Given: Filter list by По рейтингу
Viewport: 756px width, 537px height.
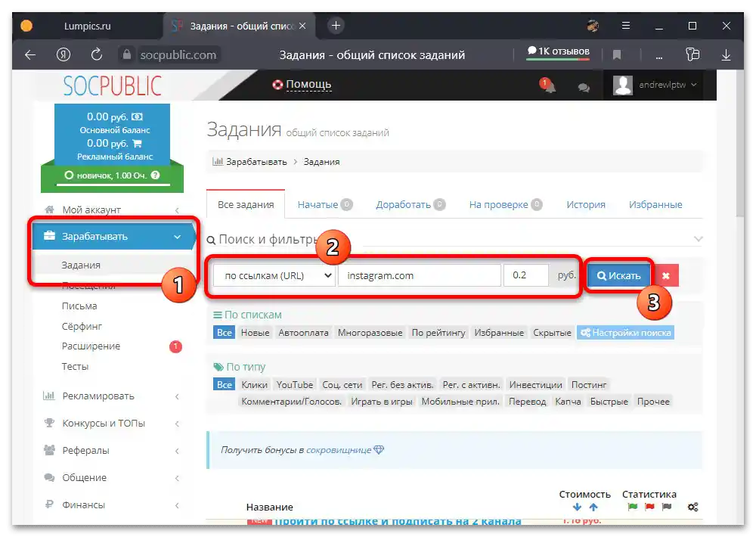Looking at the screenshot, I should (438, 333).
